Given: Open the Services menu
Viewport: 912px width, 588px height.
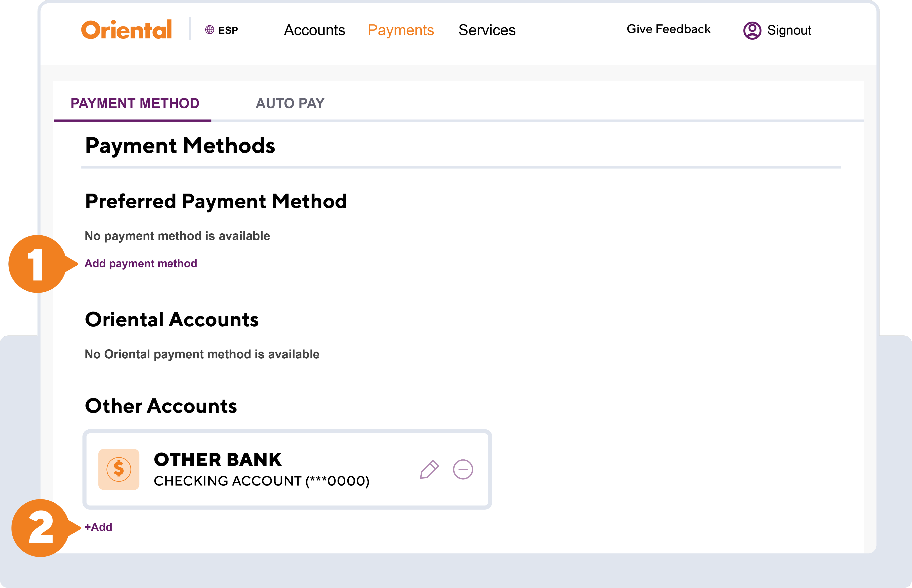Looking at the screenshot, I should click(x=487, y=30).
